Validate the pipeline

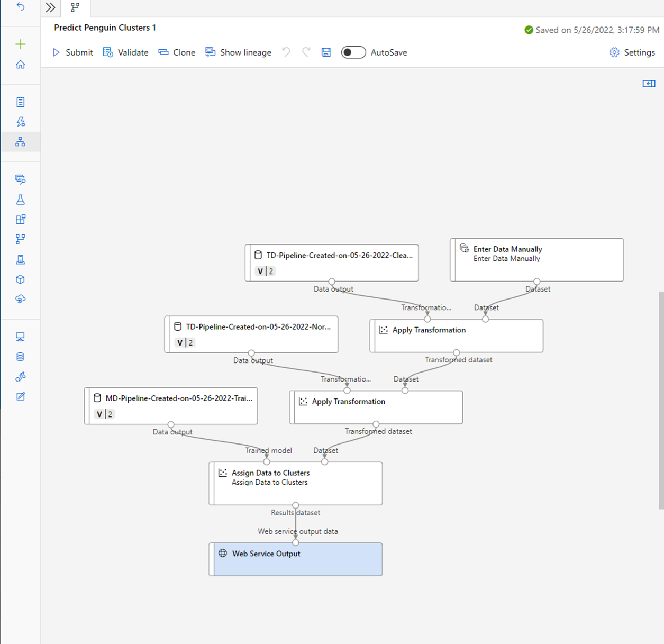[x=125, y=52]
